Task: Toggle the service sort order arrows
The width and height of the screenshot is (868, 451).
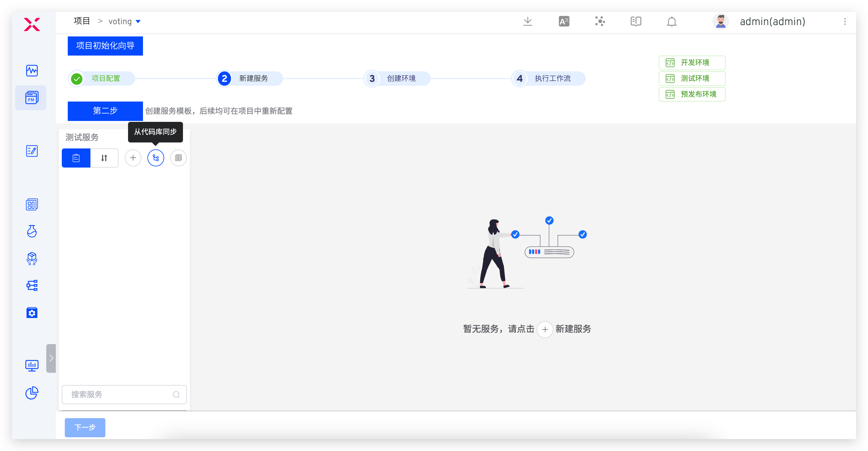Action: (104, 157)
